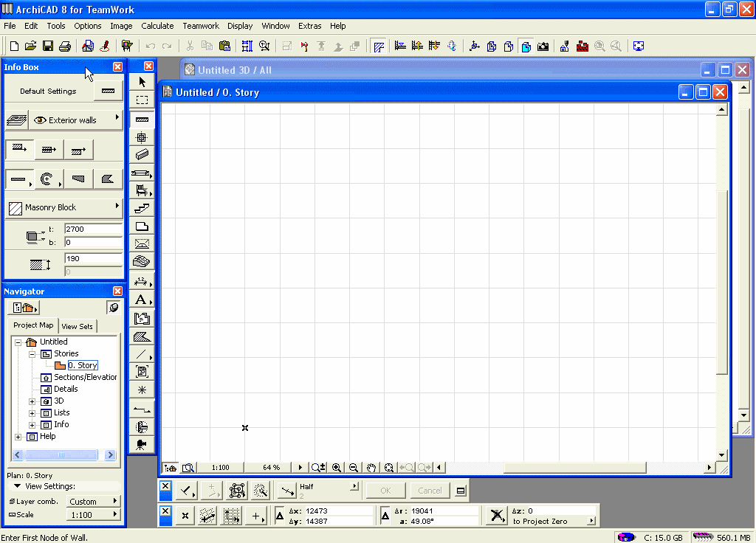Viewport: 756px width, 543px height.
Task: Choose the Stair tool in the toolbox
Action: point(142,209)
